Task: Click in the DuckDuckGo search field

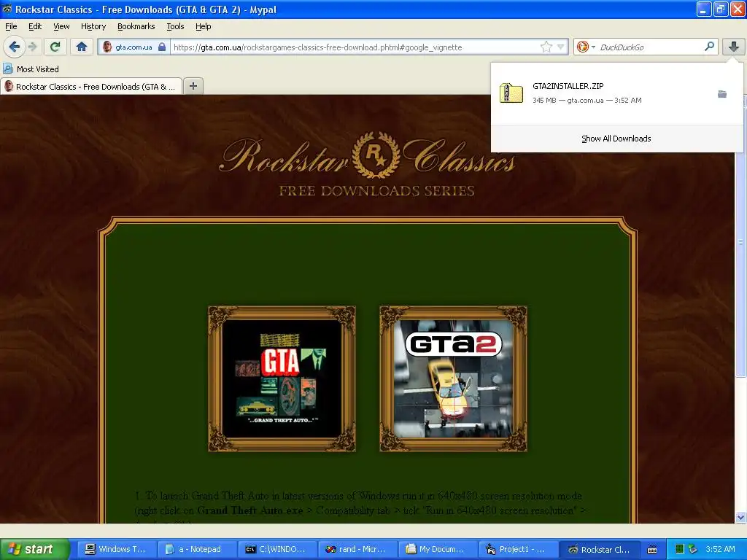Action: point(650,47)
